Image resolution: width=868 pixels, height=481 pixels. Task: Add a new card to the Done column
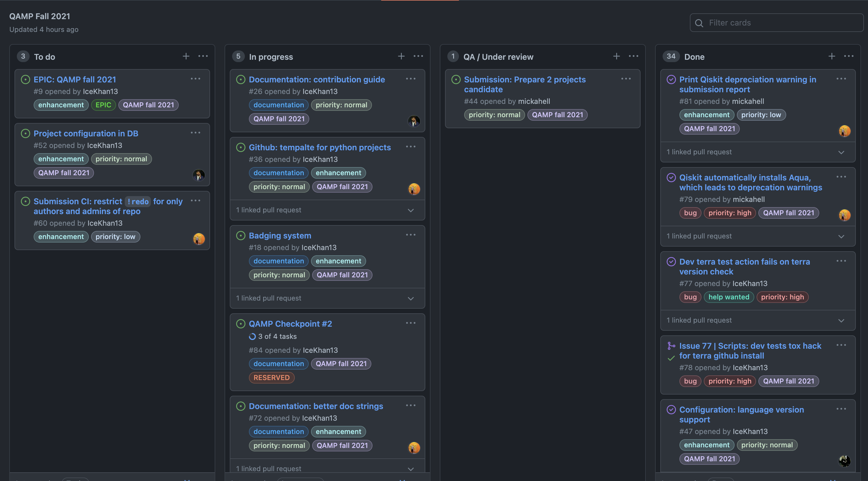click(x=831, y=56)
